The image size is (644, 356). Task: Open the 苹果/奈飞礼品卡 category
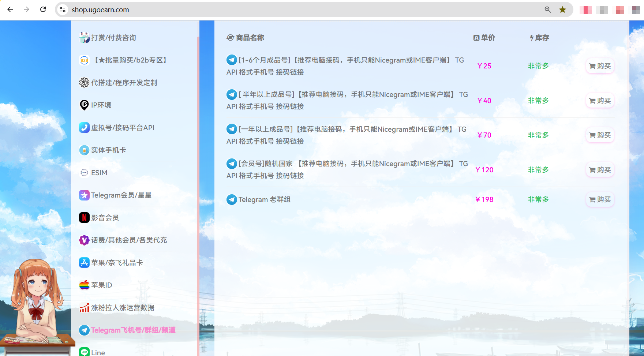click(x=117, y=263)
